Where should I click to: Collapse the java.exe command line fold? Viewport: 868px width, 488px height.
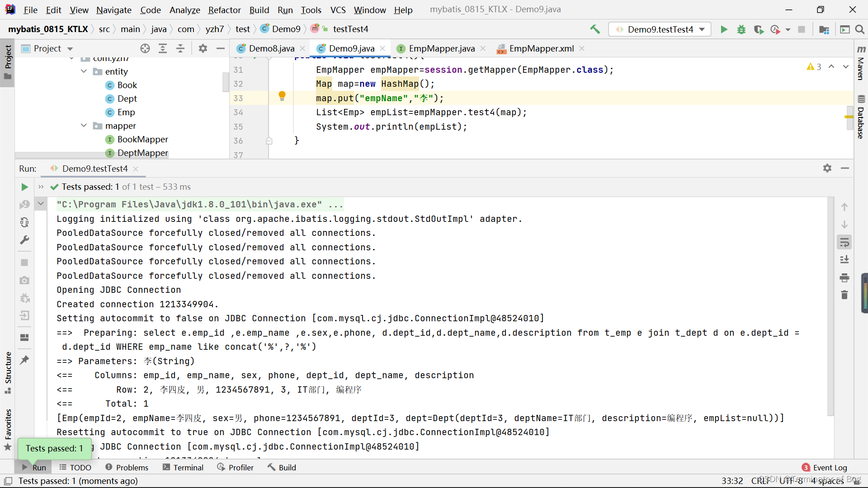pyautogui.click(x=41, y=204)
